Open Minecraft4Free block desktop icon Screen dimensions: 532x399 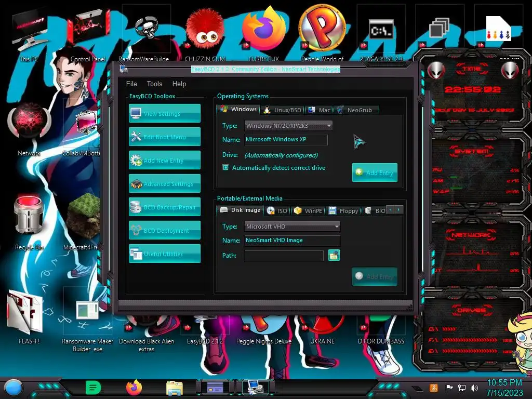pos(83,220)
